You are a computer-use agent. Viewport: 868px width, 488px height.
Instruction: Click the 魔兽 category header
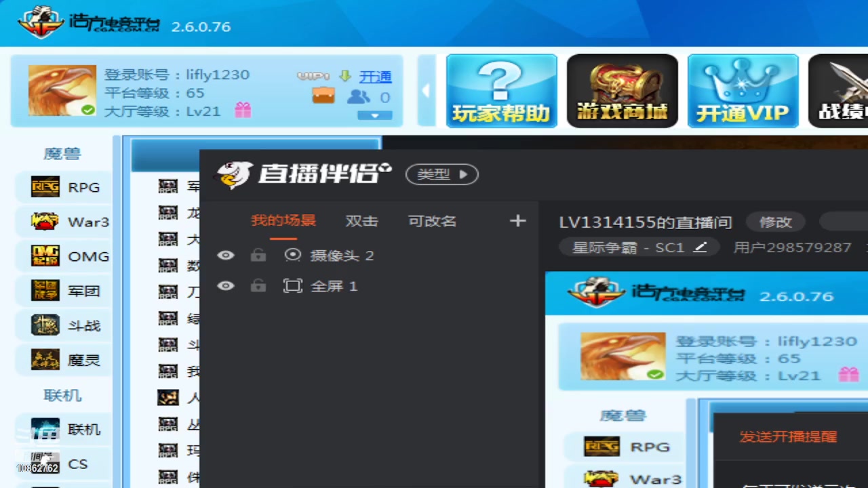62,154
